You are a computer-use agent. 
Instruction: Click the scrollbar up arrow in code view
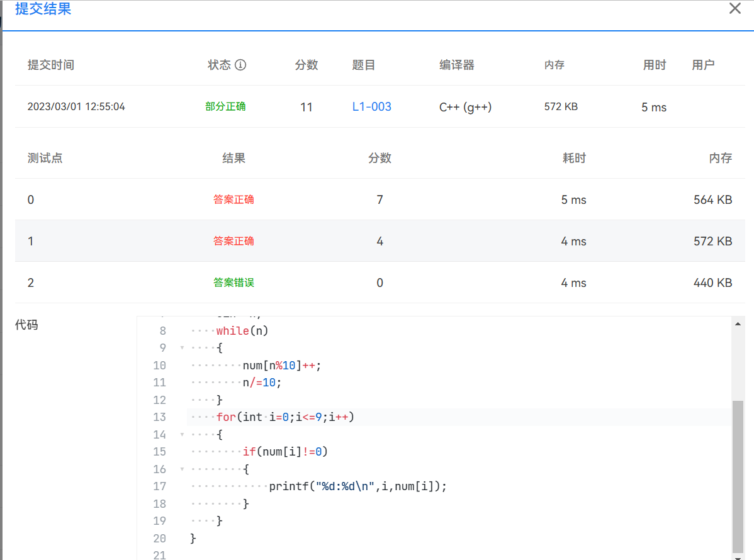738,323
